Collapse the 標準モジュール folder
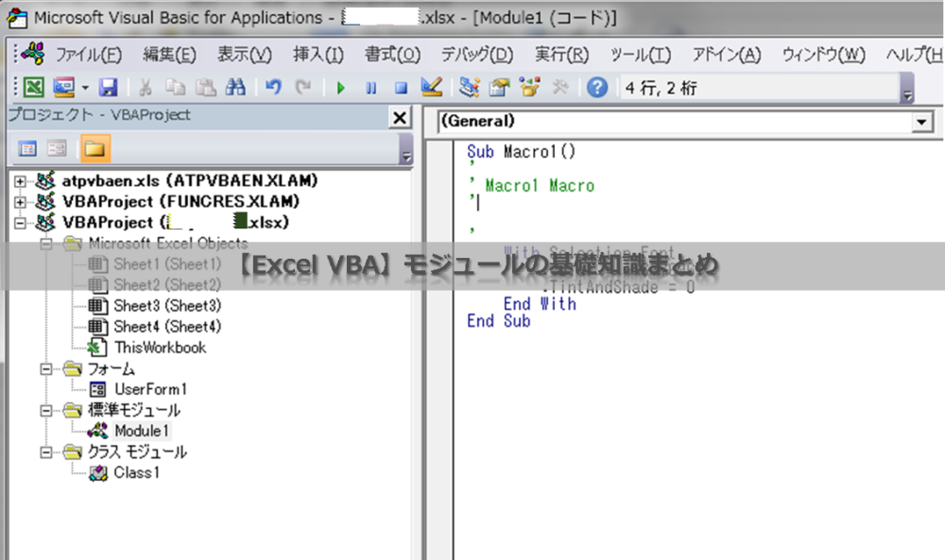 (x=45, y=411)
